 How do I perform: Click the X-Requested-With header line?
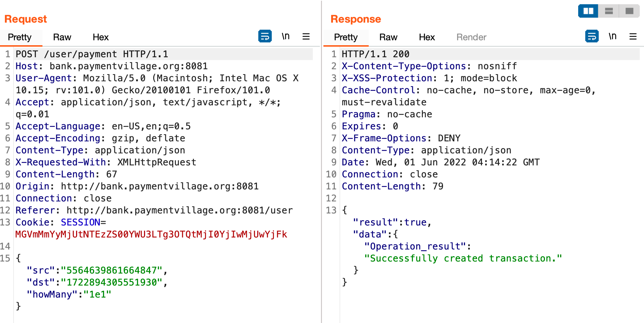click(106, 162)
